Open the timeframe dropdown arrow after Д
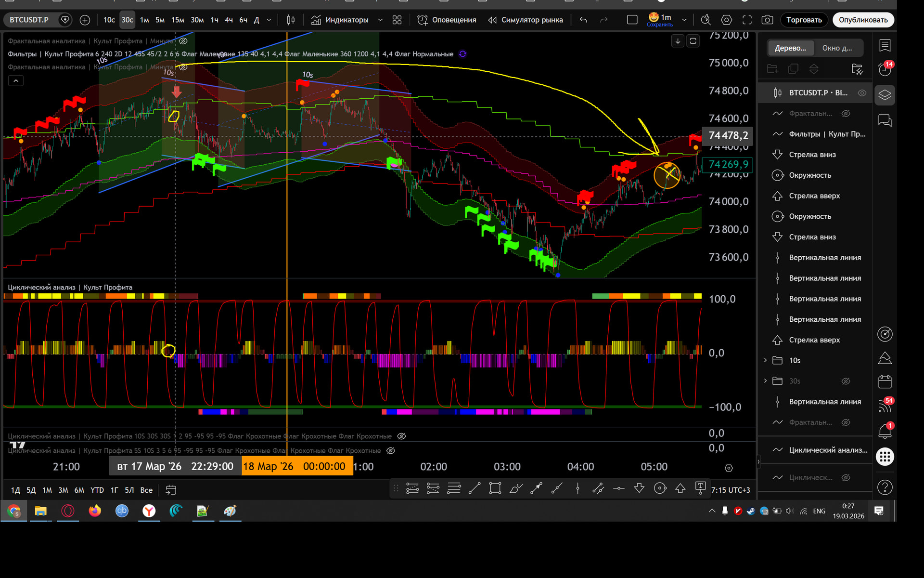Screen dimensions: 924x578 (269, 20)
